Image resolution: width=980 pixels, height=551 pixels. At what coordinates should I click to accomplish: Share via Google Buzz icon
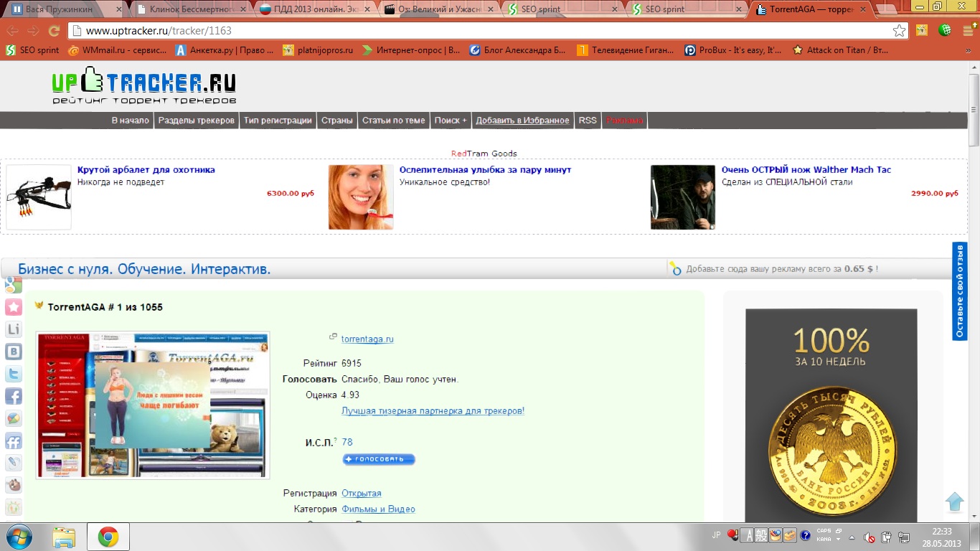14,418
